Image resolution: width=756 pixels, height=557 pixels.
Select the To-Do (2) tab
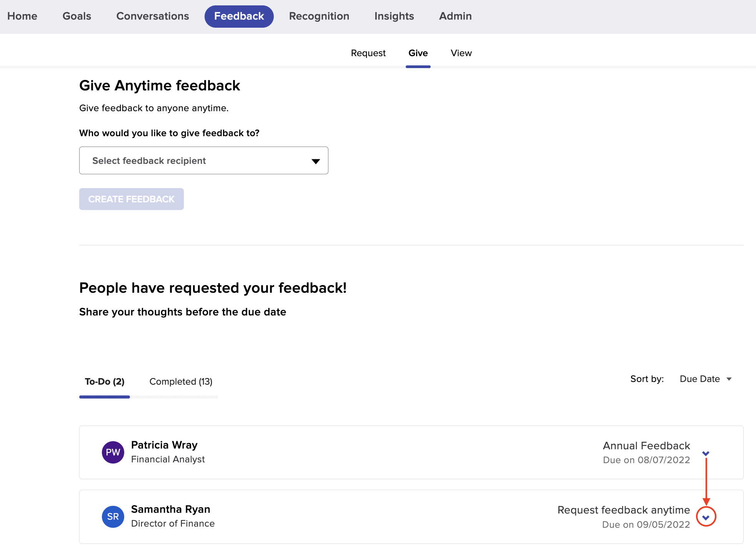pos(105,382)
